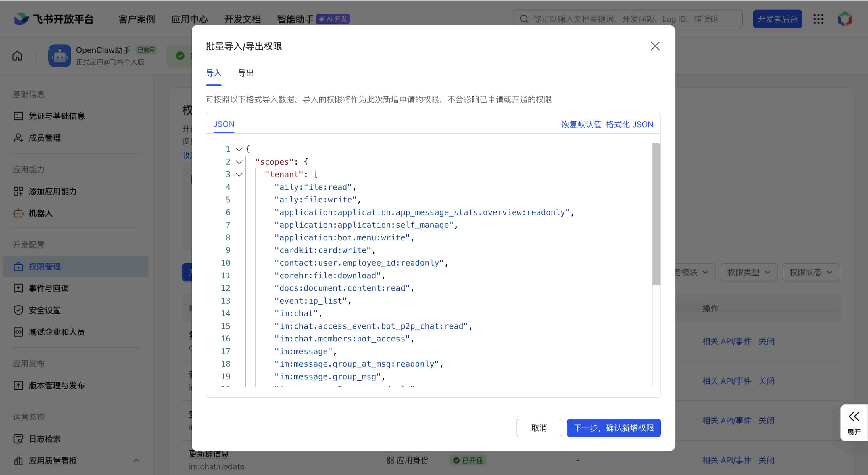Close the 批量导入/导出权限 dialog
868x475 pixels.
point(655,46)
